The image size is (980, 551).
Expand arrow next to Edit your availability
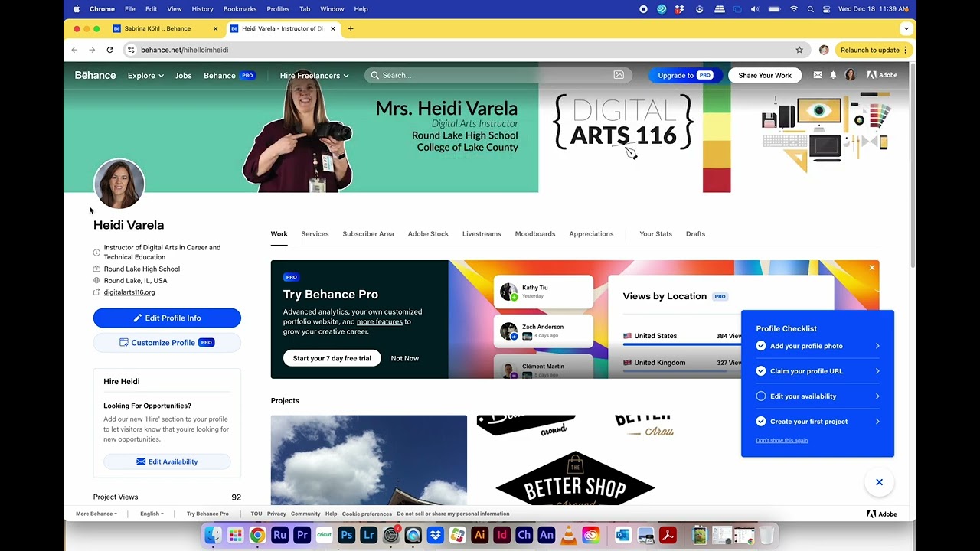point(877,396)
